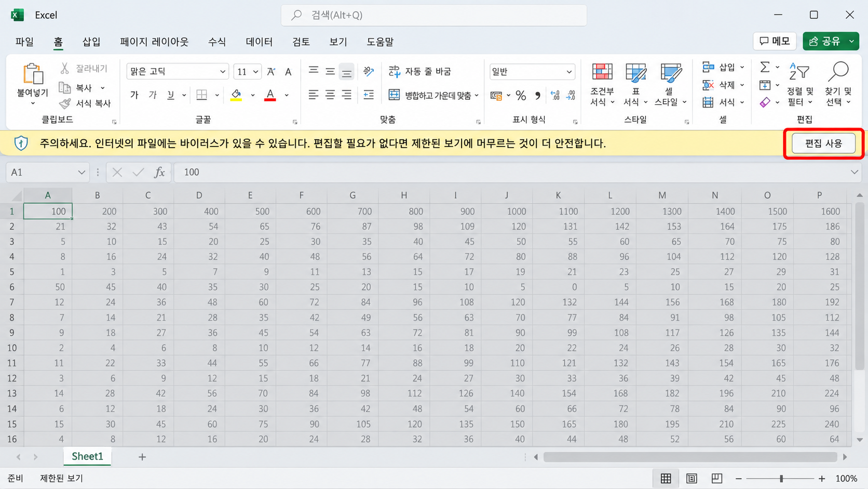
Task: Open the 데이터 (Data) ribbon tab
Action: [x=259, y=42]
